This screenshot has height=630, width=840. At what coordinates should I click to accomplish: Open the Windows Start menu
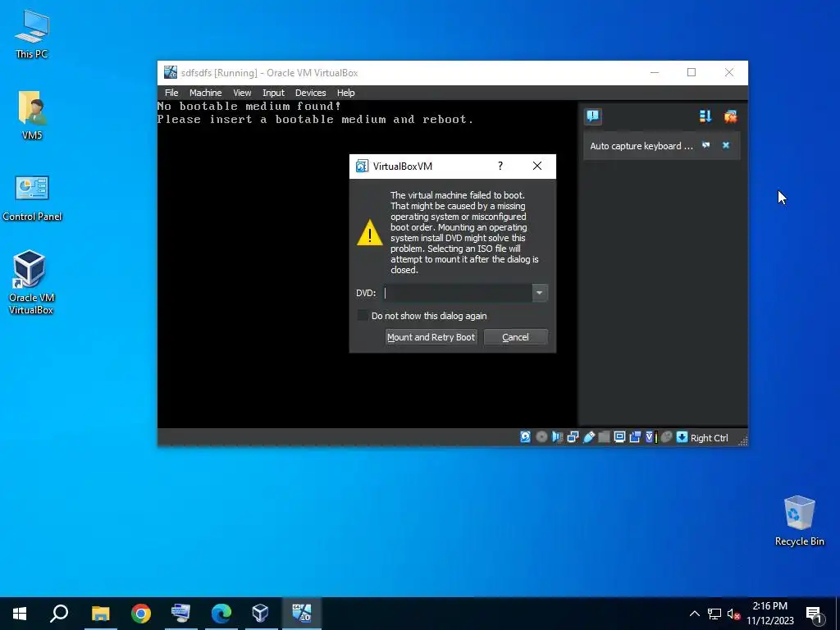click(x=20, y=614)
